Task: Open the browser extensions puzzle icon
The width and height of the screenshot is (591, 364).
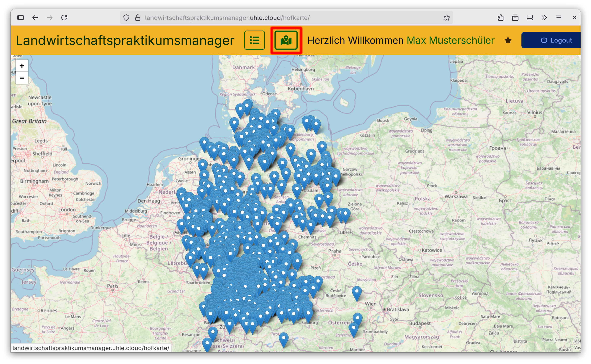Action: 501,18
